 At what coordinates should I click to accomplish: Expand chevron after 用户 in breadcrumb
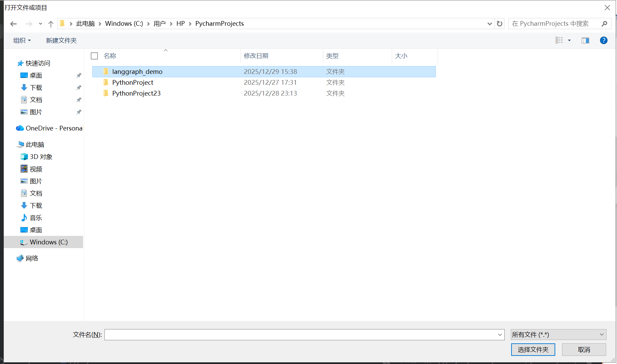pos(171,24)
